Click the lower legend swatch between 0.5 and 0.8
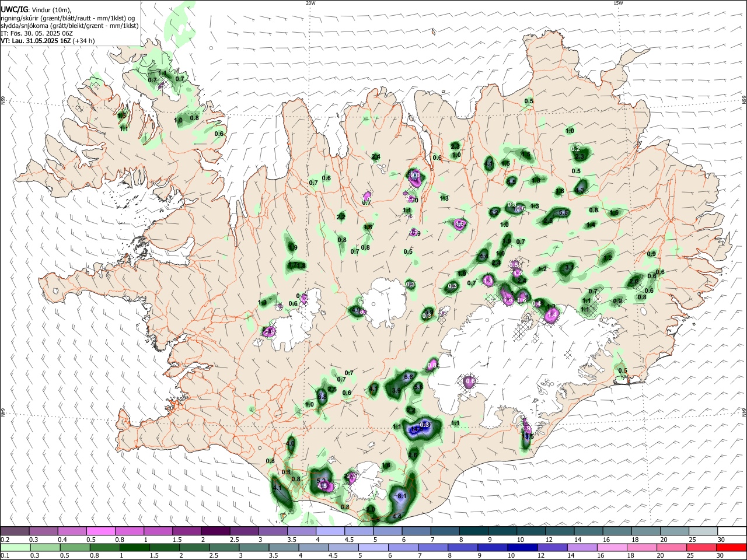Viewport: 747px width, 560px height. 75,548
